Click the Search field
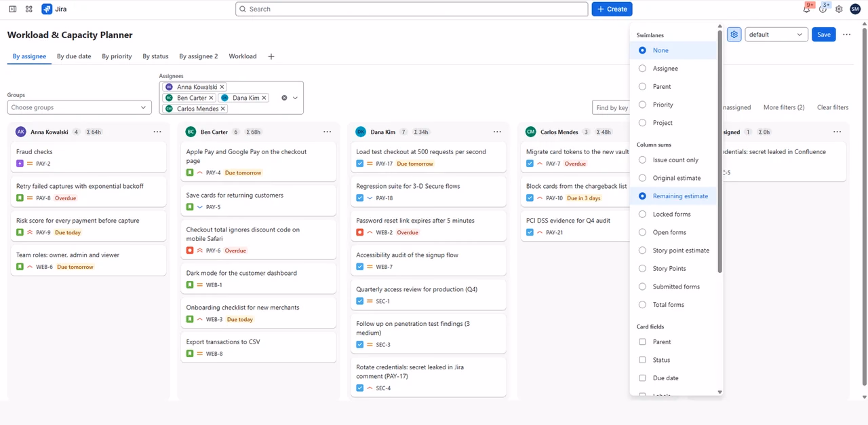Viewport: 868px width, 425px height. [x=412, y=9]
